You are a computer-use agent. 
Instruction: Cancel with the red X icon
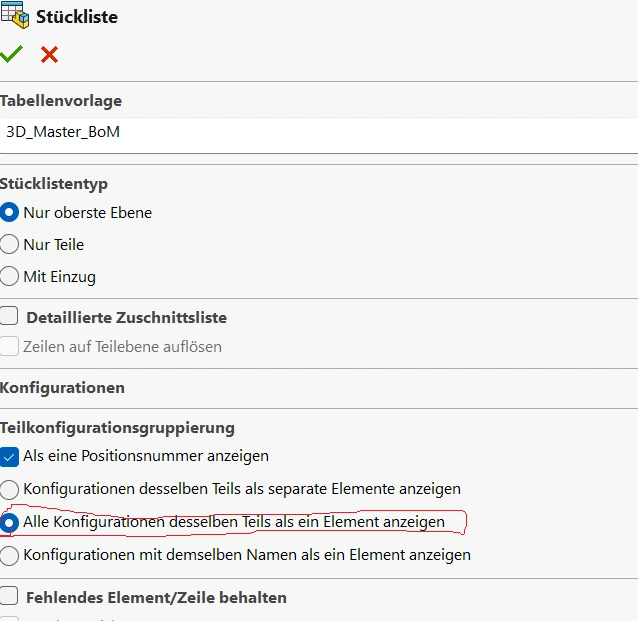point(49,55)
